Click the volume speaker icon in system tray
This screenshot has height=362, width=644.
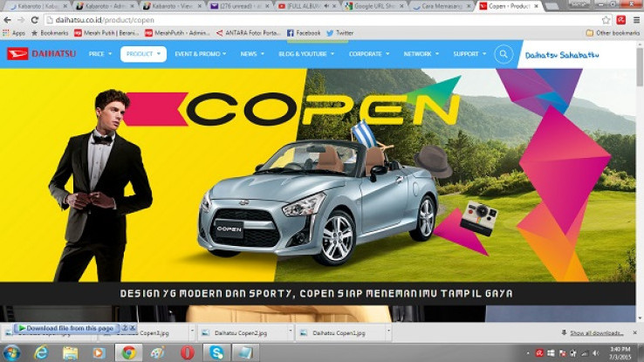point(595,353)
